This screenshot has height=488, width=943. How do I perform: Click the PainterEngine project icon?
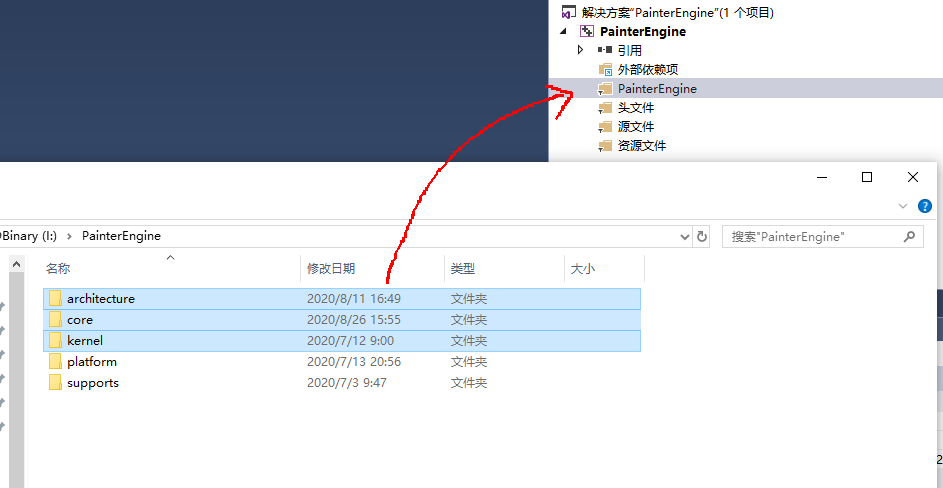click(x=587, y=32)
